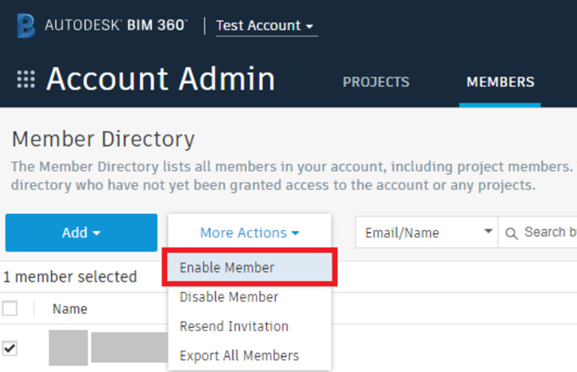This screenshot has height=372, width=577.
Task: Open the module switcher grid icon
Action: click(x=26, y=79)
